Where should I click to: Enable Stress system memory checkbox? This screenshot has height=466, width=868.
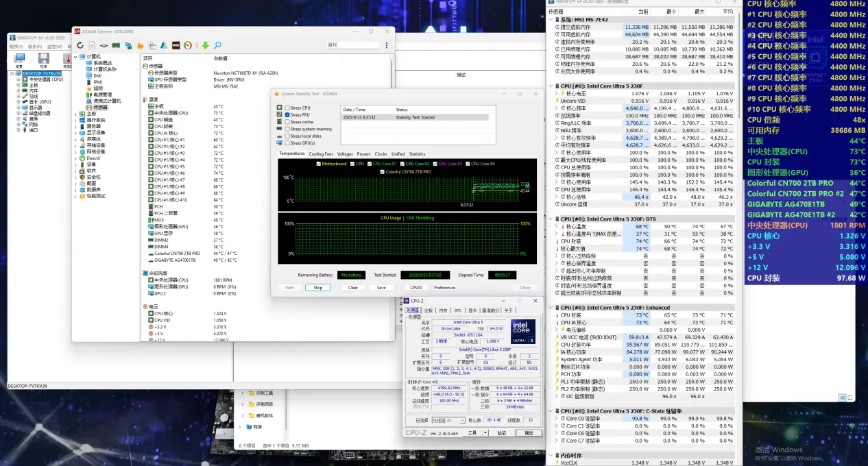click(x=287, y=129)
